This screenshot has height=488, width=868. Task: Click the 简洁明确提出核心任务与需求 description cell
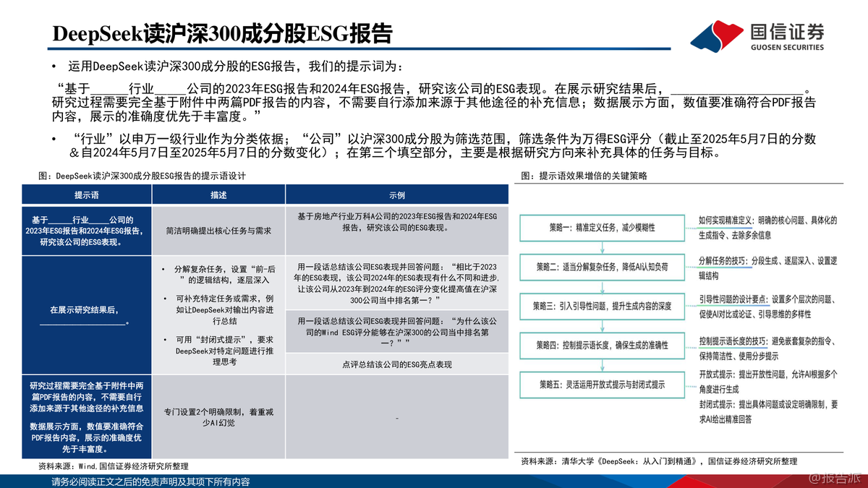[218, 231]
